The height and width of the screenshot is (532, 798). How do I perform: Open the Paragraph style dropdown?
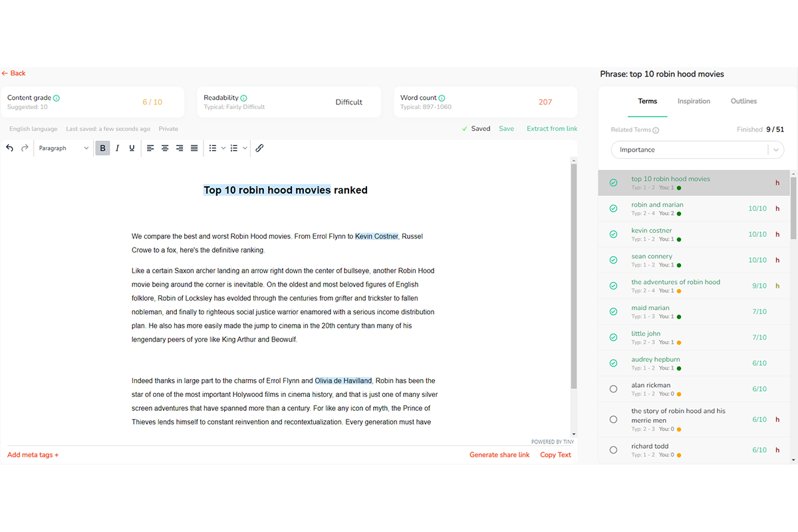[63, 148]
